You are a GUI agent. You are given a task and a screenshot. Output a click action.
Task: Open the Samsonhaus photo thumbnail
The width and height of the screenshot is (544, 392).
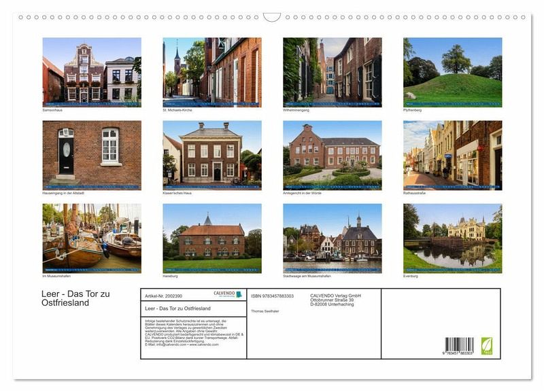(x=92, y=73)
